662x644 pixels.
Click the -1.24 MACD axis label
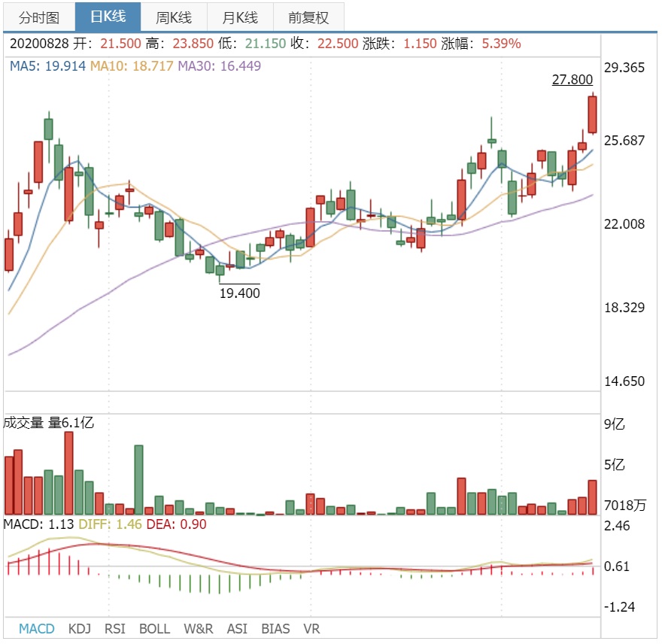click(x=619, y=607)
